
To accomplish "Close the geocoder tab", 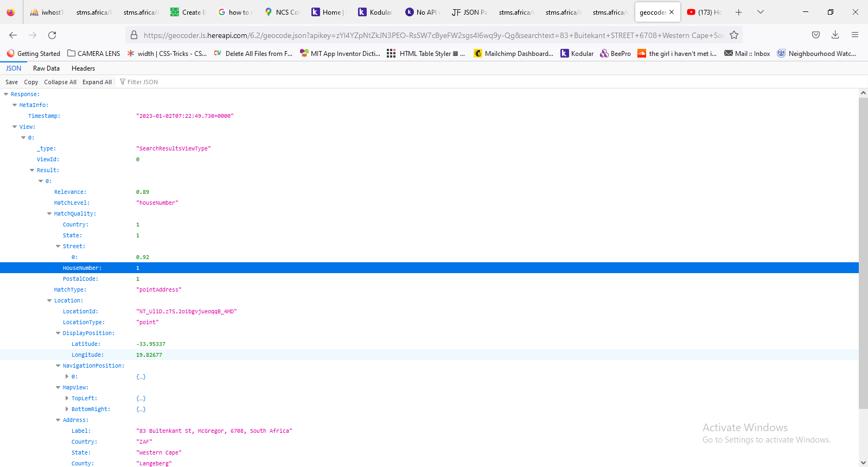I will click(x=672, y=12).
